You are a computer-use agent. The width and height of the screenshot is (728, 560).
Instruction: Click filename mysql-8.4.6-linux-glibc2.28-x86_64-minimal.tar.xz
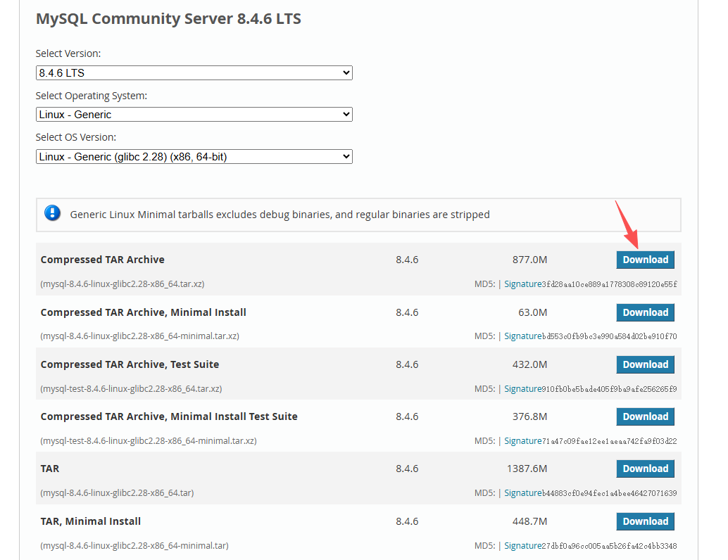tap(139, 336)
